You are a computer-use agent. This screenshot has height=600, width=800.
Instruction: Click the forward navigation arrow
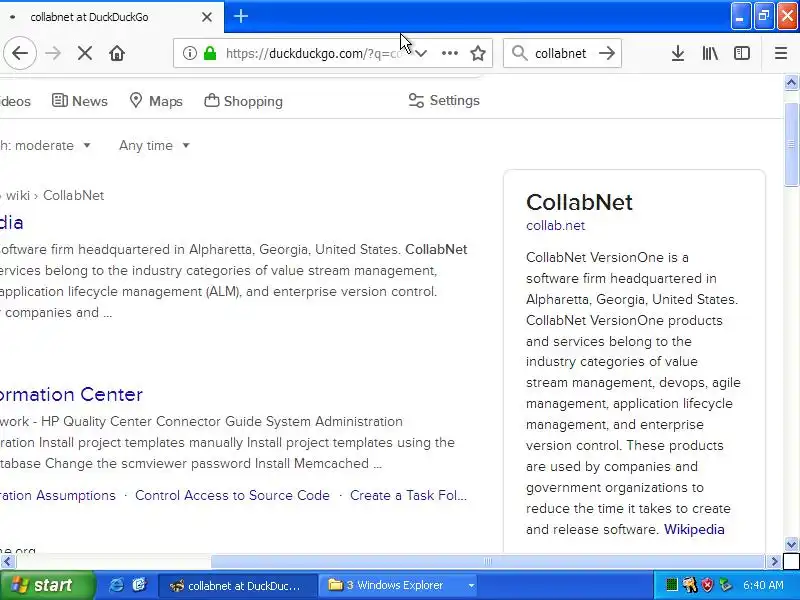53,53
